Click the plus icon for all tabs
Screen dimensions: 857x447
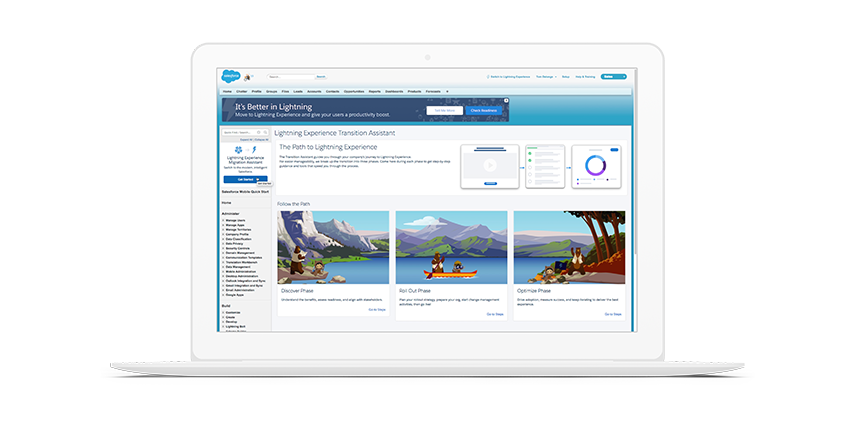[x=447, y=92]
